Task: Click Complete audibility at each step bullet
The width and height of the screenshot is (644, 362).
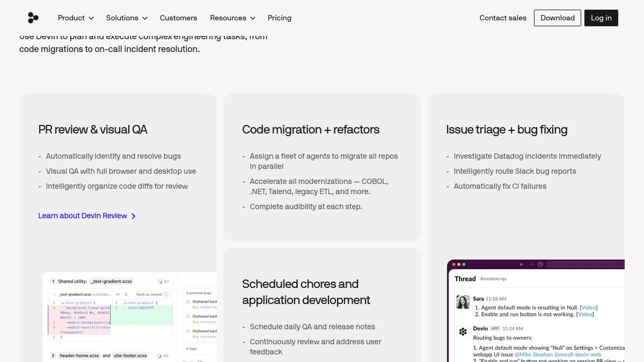Action: [306, 206]
